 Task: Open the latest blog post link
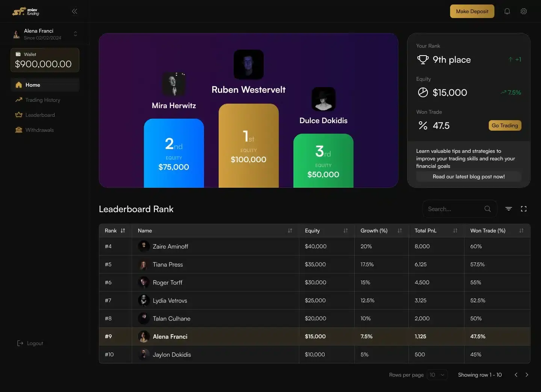point(468,176)
